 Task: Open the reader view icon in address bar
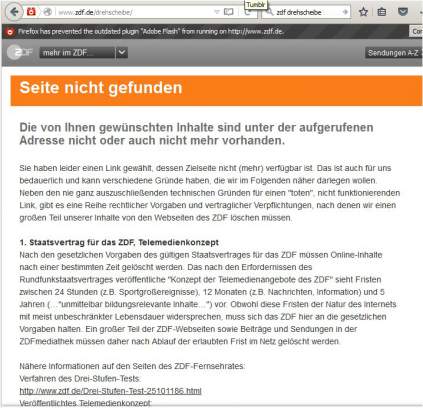(x=228, y=12)
